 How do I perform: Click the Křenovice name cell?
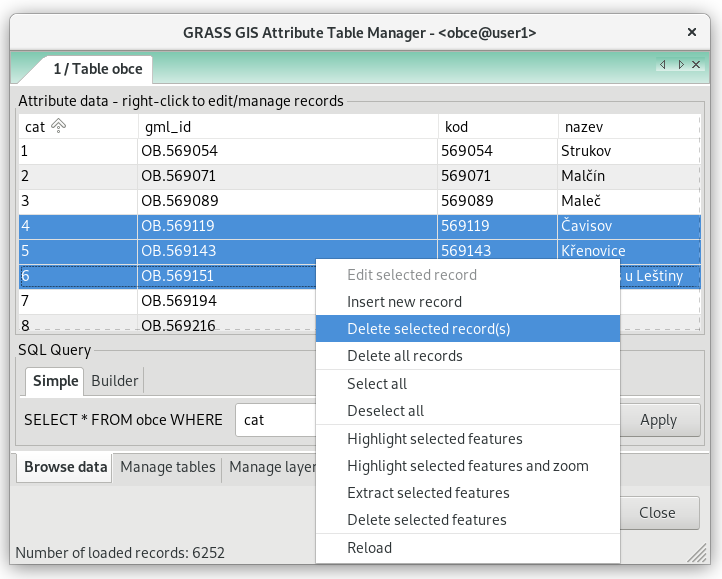pyautogui.click(x=629, y=251)
